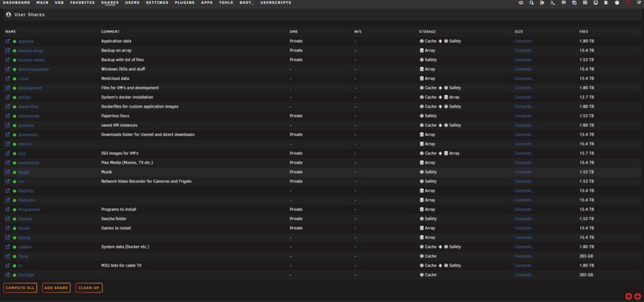Go to the Dashboard tab
644x302 pixels.
pyautogui.click(x=17, y=3)
